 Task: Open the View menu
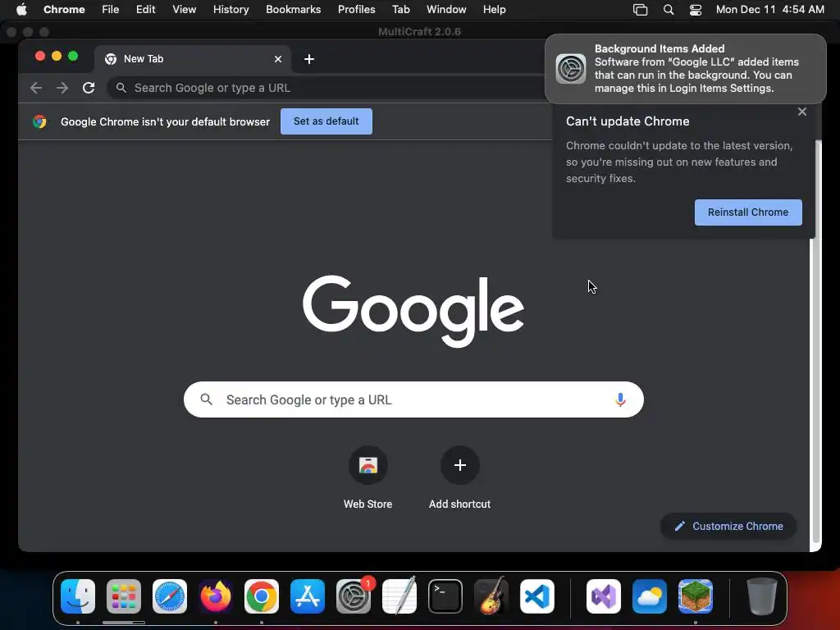click(185, 9)
